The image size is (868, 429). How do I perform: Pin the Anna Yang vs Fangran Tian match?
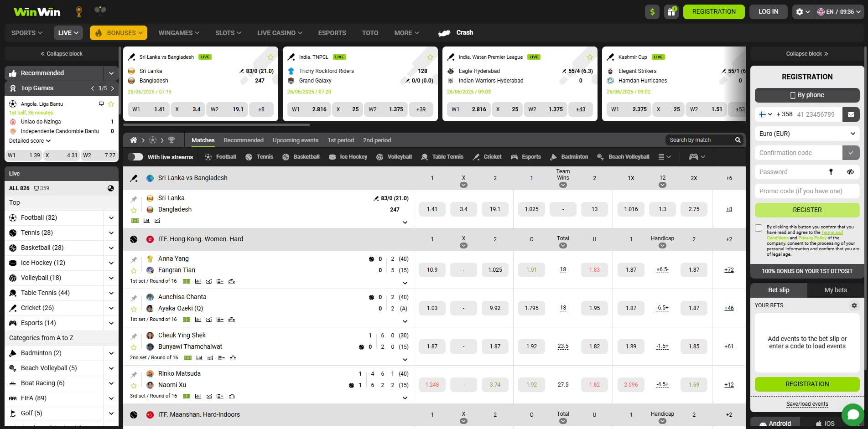pos(134,258)
